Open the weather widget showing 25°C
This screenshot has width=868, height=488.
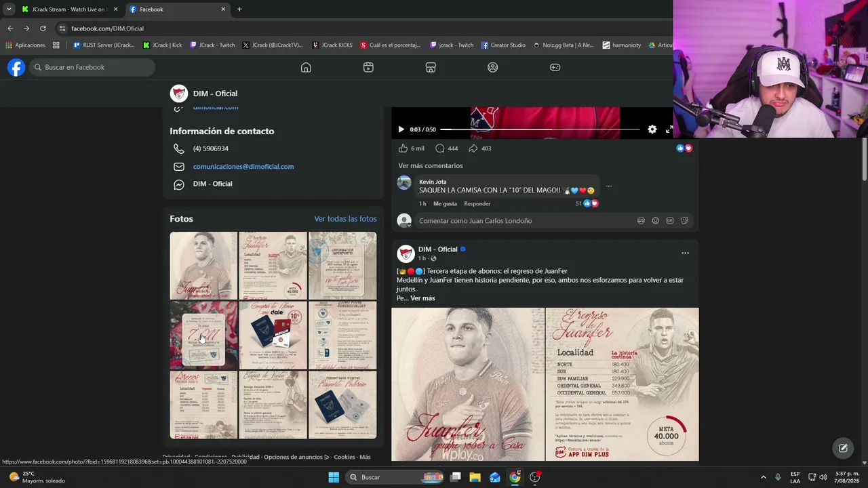point(37,477)
